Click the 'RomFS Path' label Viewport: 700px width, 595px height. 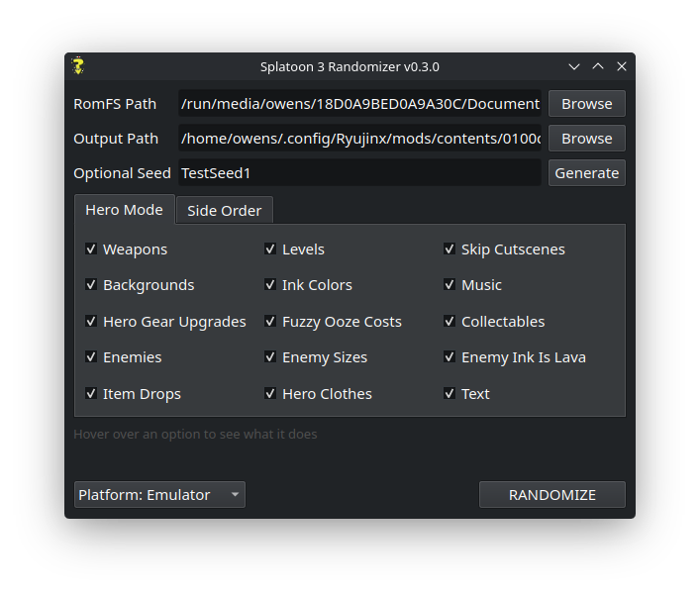[115, 104]
